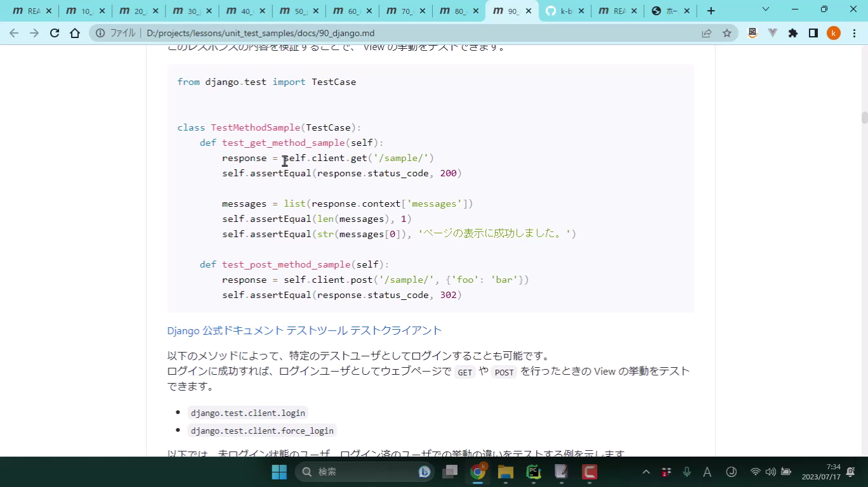Toggle the microphone in system tray
Viewport: 868px width, 487px height.
687,472
